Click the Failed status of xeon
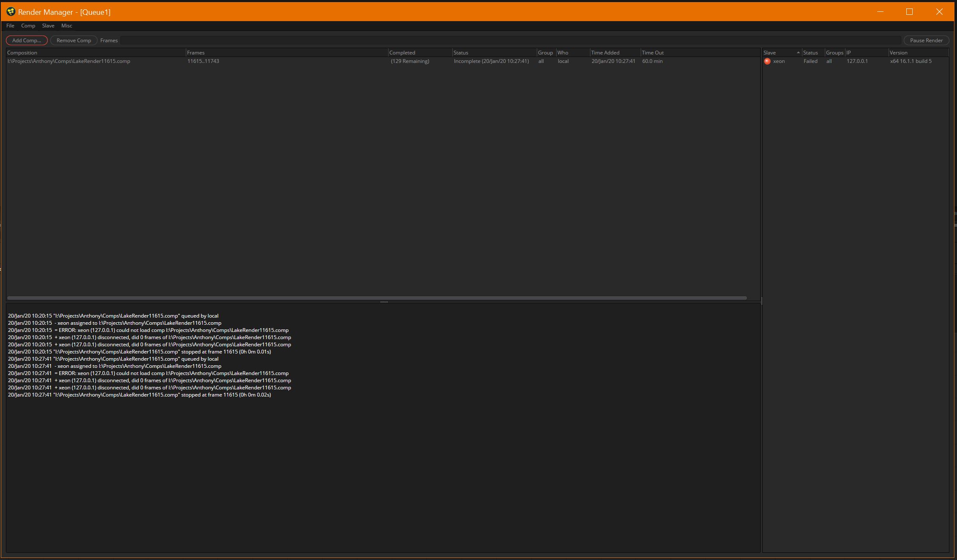 click(x=810, y=61)
